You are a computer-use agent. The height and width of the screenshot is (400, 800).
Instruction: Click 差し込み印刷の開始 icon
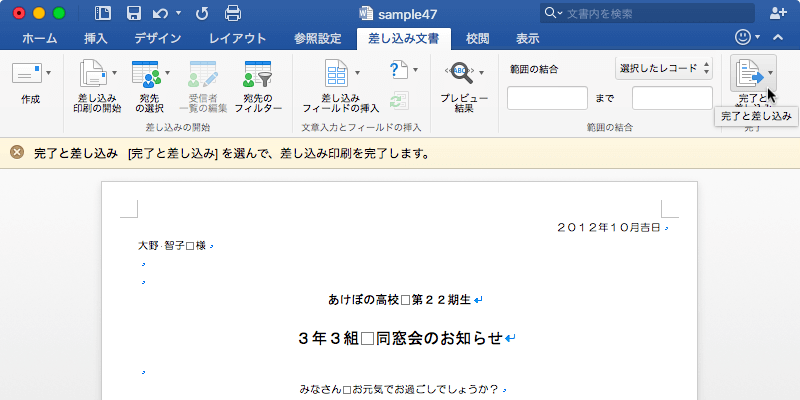93,73
